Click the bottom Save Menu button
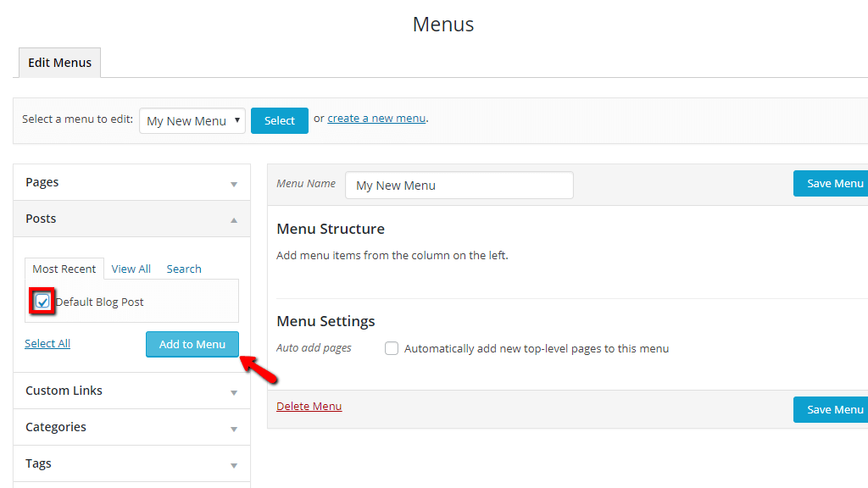The width and height of the screenshot is (868, 488). pyautogui.click(x=832, y=409)
